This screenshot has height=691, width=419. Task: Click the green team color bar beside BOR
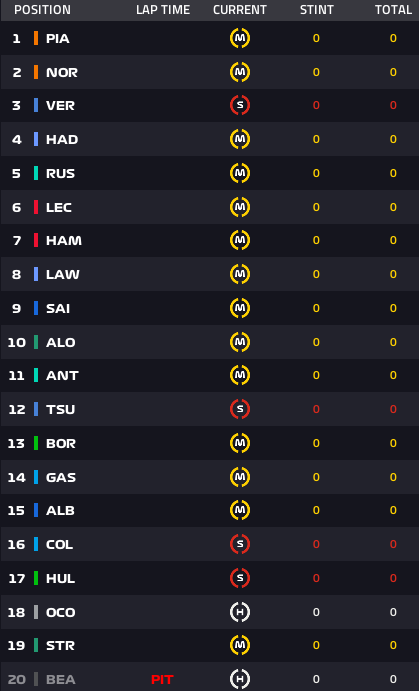(36, 443)
